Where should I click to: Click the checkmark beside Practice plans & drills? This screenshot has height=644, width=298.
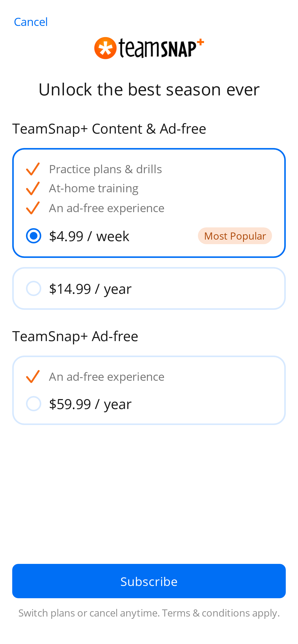pos(33,169)
